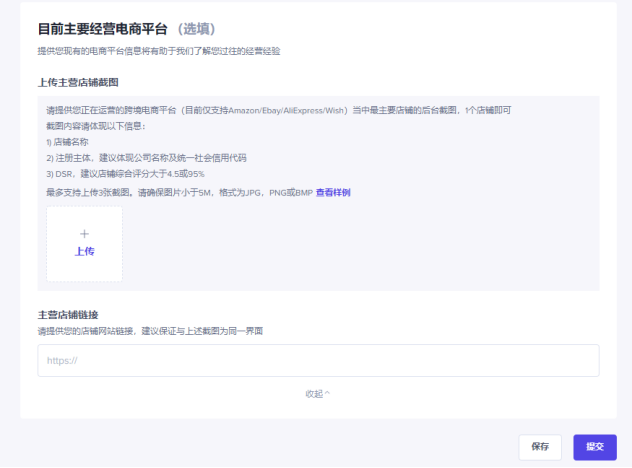632x468 pixels.
Task: Click the 最多支持上传3张截图 note
Action: [x=179, y=191]
